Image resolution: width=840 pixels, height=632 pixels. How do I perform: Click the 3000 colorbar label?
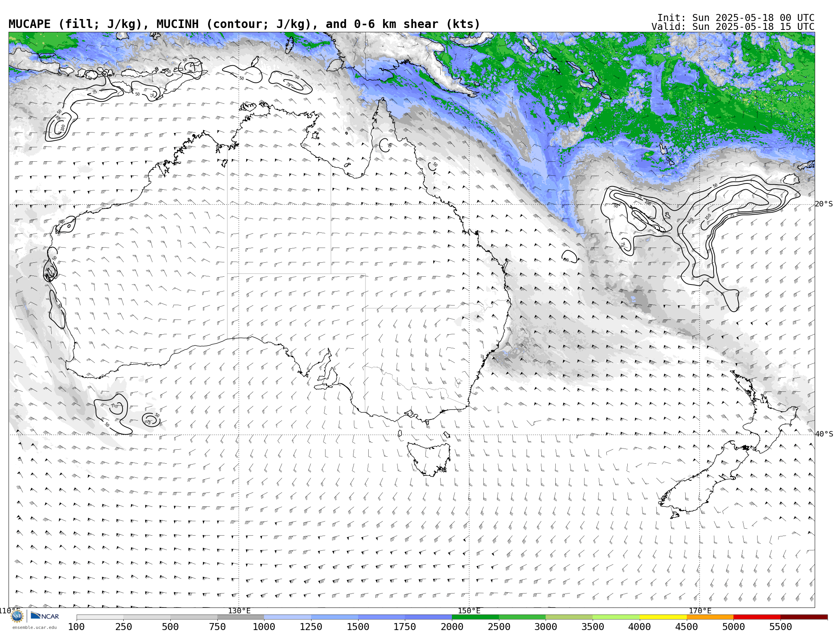click(546, 627)
